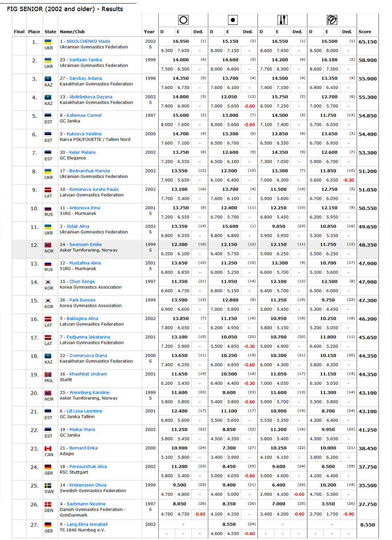Image resolution: width=392 pixels, height=540 pixels.
Task: Click Russia flag beside Antonova Irina
Action: tap(48, 208)
